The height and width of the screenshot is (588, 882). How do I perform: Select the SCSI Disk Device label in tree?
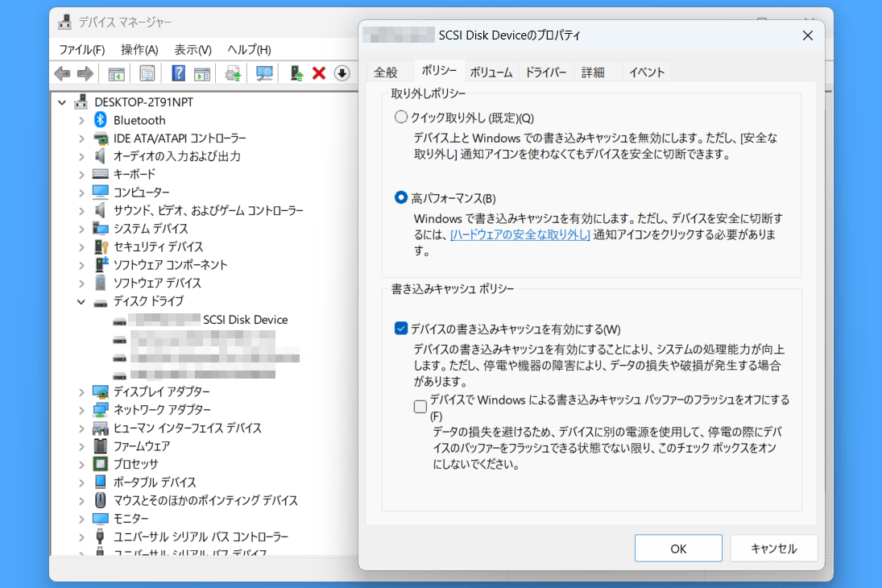[x=245, y=320]
